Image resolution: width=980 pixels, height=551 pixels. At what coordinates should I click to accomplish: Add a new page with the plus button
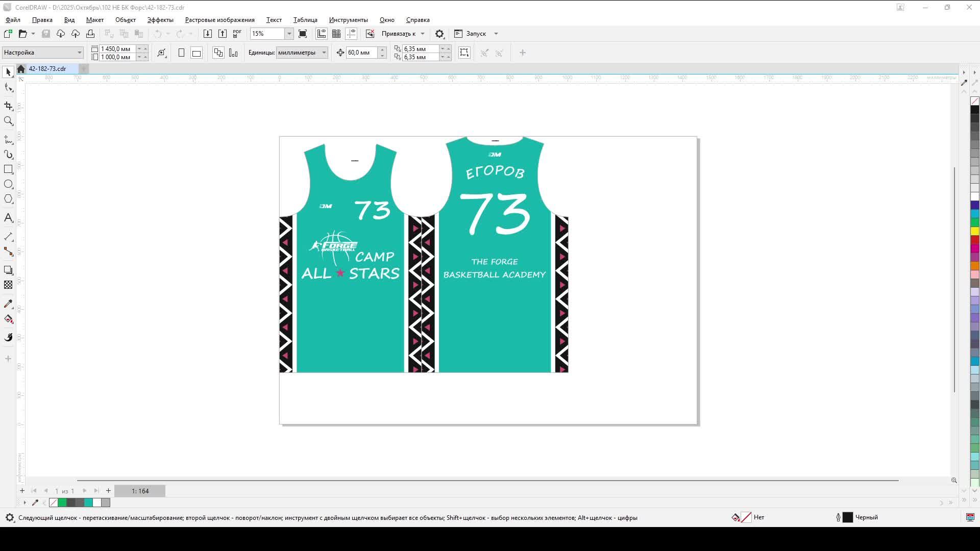click(22, 490)
